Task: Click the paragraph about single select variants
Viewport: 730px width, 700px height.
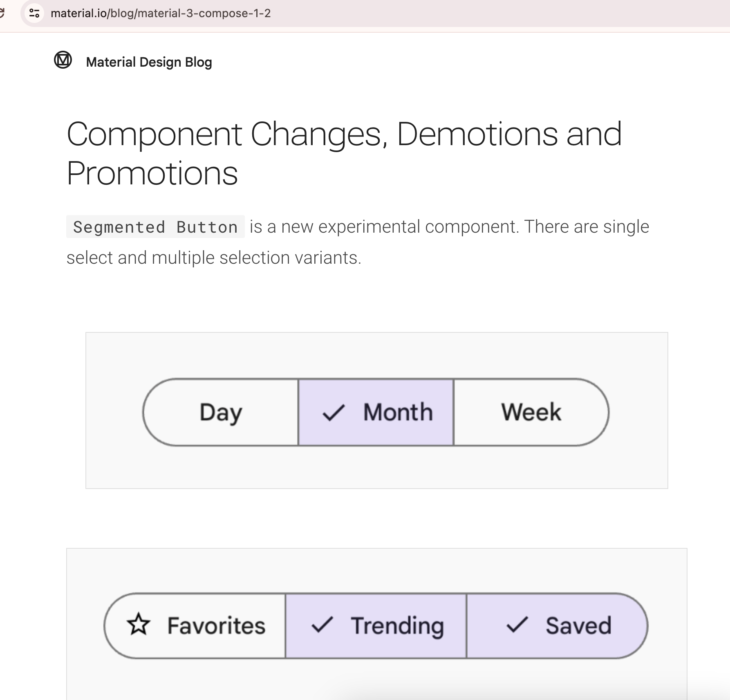Action: (x=358, y=242)
